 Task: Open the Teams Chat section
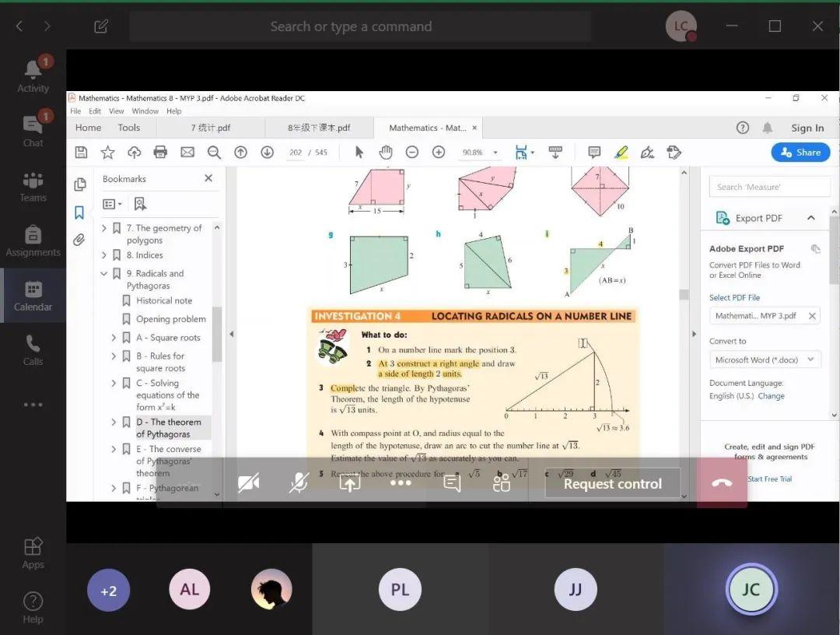(x=33, y=130)
